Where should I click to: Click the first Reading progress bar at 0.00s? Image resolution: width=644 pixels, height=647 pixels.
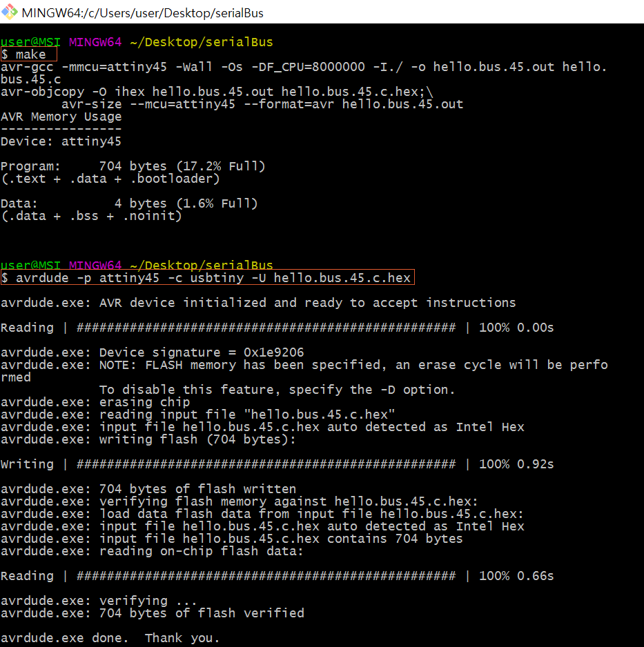(x=277, y=328)
